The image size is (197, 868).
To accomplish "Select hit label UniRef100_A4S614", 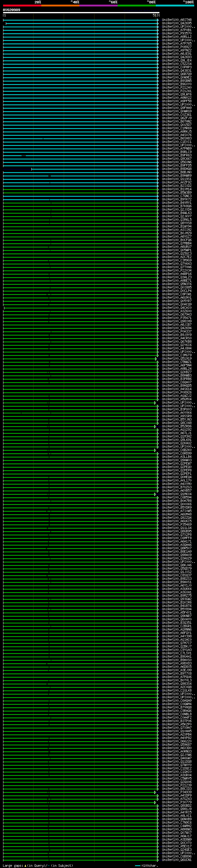I will coord(177,389).
